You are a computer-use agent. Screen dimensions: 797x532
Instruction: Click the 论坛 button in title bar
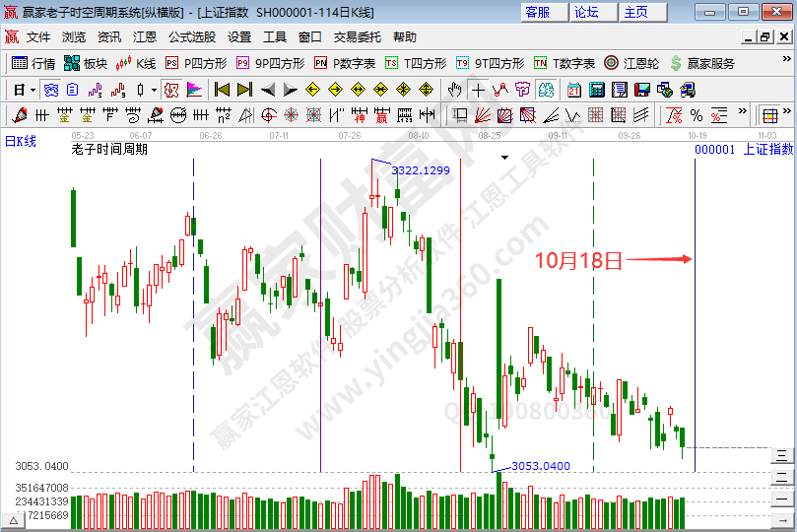[587, 12]
